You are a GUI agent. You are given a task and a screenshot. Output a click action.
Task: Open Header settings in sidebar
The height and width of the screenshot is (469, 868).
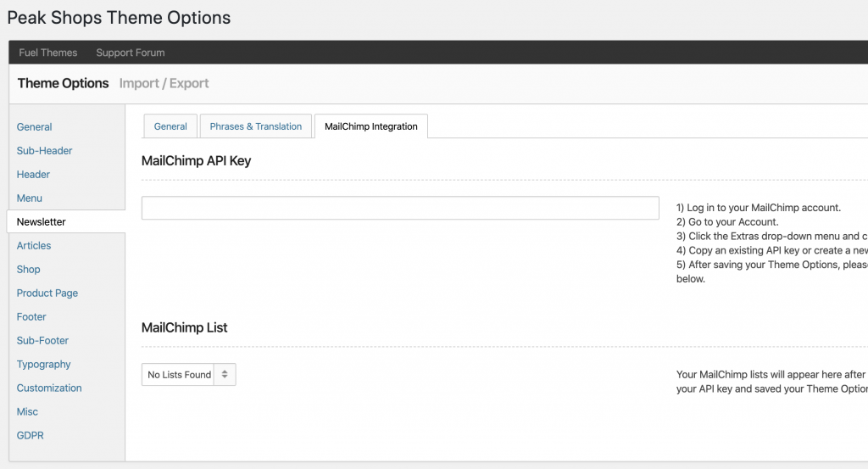(x=33, y=175)
